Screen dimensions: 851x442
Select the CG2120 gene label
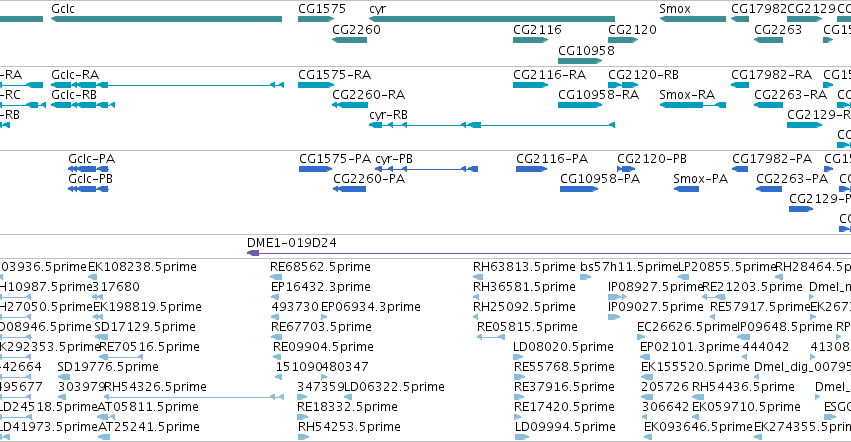click(632, 29)
